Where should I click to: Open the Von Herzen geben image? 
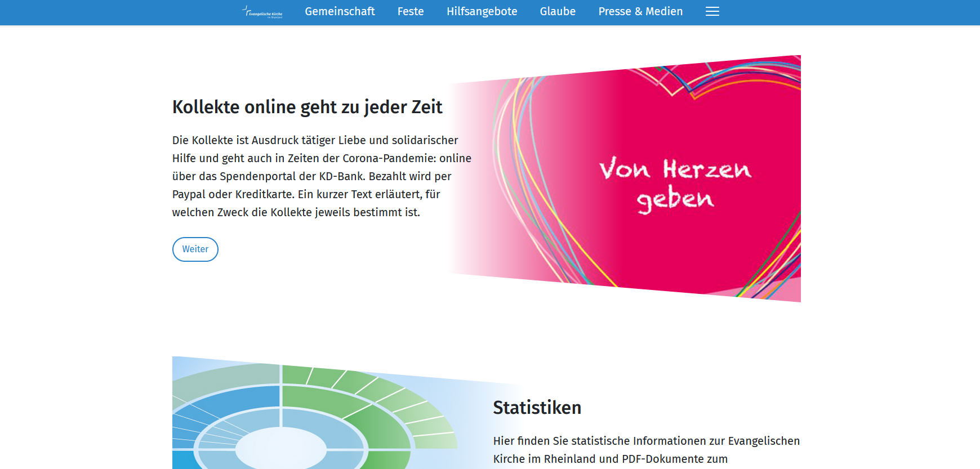click(x=625, y=178)
